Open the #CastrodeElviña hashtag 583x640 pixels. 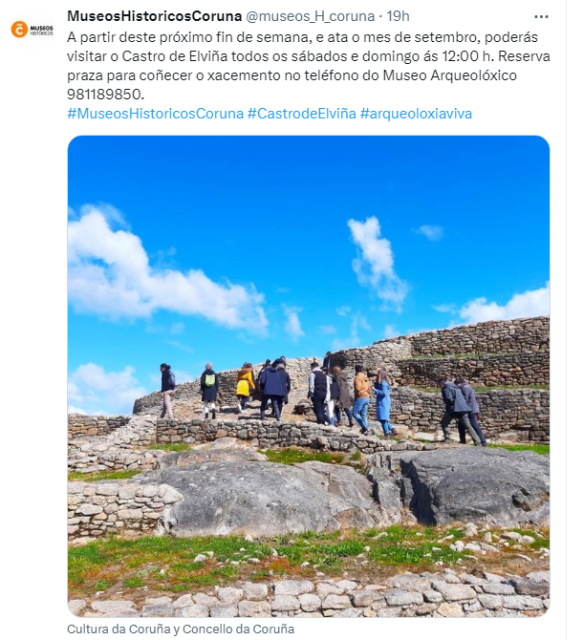click(x=302, y=113)
